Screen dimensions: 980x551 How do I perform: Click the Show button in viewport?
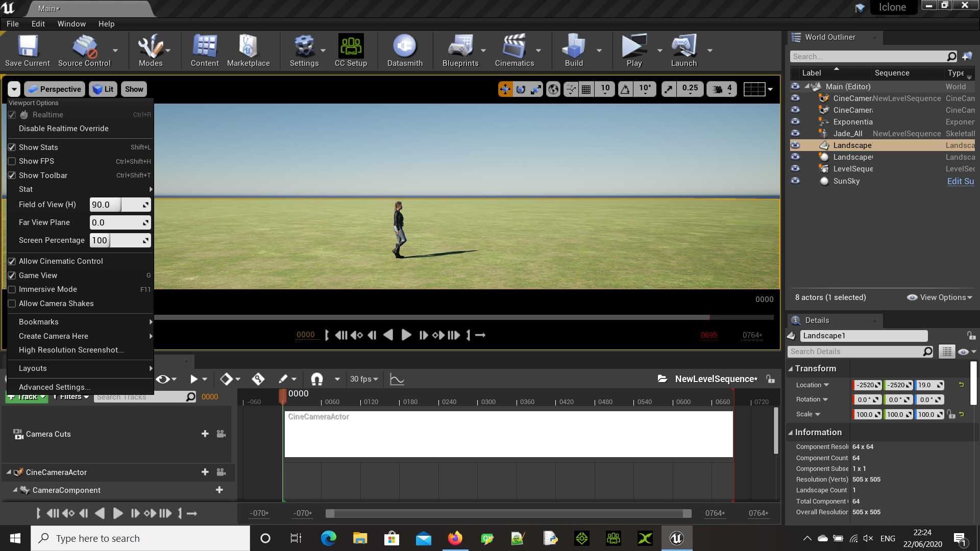134,89
